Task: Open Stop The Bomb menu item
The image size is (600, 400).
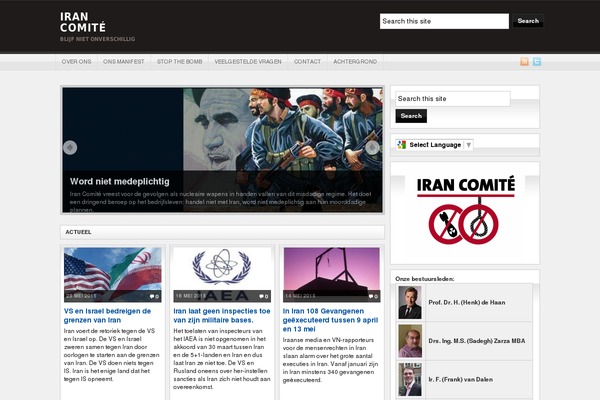Action: pyautogui.click(x=179, y=62)
